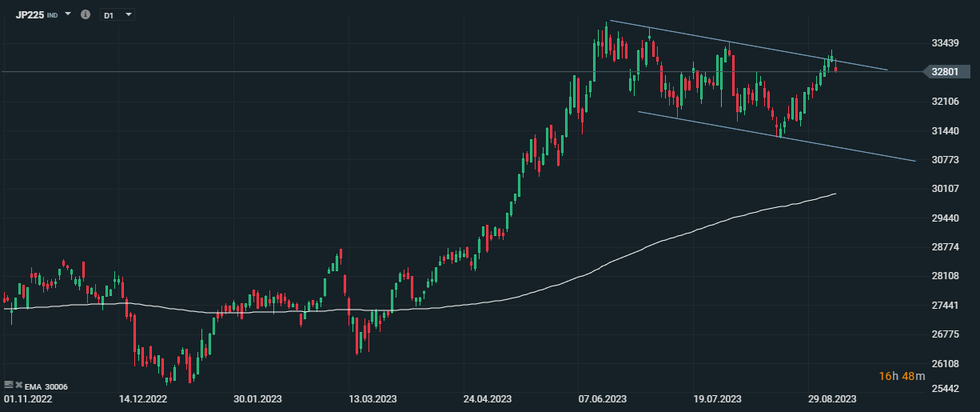
Task: Click the 26775 price axis label
Action: click(945, 334)
